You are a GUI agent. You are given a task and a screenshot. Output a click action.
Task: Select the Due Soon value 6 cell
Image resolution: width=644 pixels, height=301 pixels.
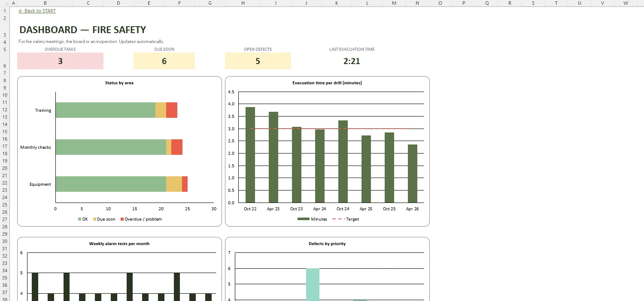coord(164,61)
